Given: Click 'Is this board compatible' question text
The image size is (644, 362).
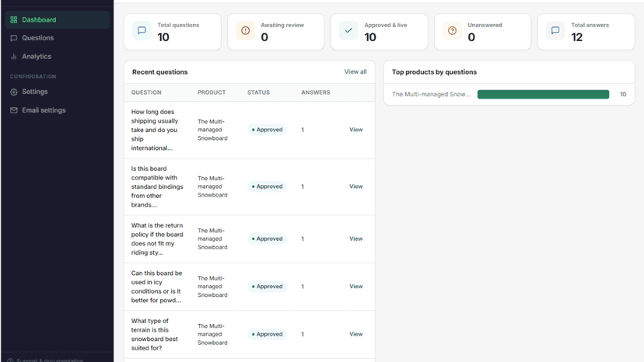Looking at the screenshot, I should click(157, 186).
